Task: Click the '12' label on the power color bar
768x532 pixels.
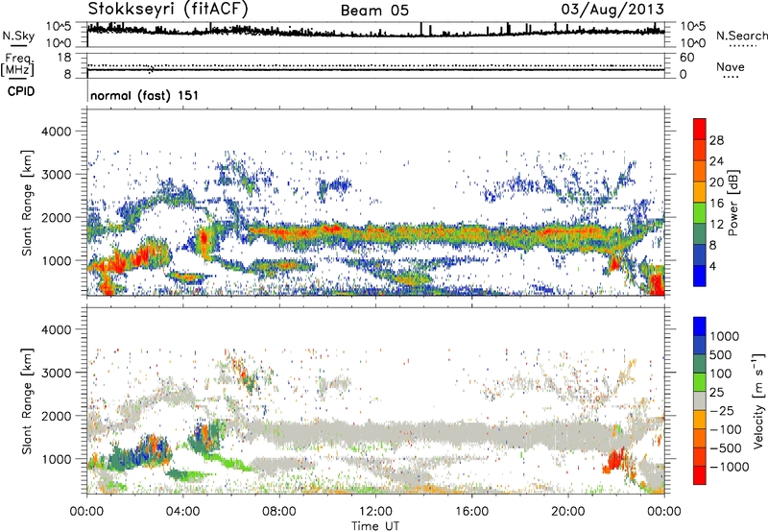Action: pos(716,225)
